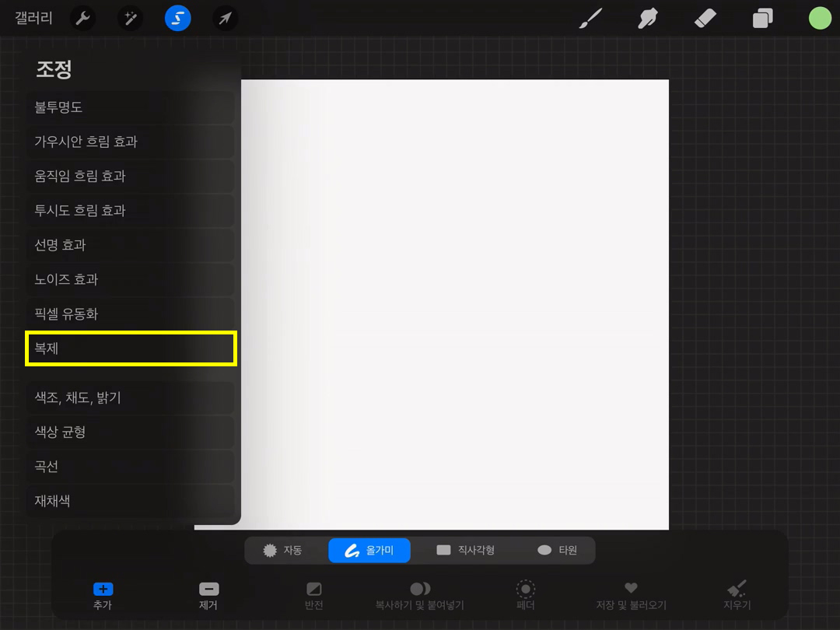This screenshot has width=840, height=630.
Task: Choose 자동 automatic selection mode
Action: point(283,550)
